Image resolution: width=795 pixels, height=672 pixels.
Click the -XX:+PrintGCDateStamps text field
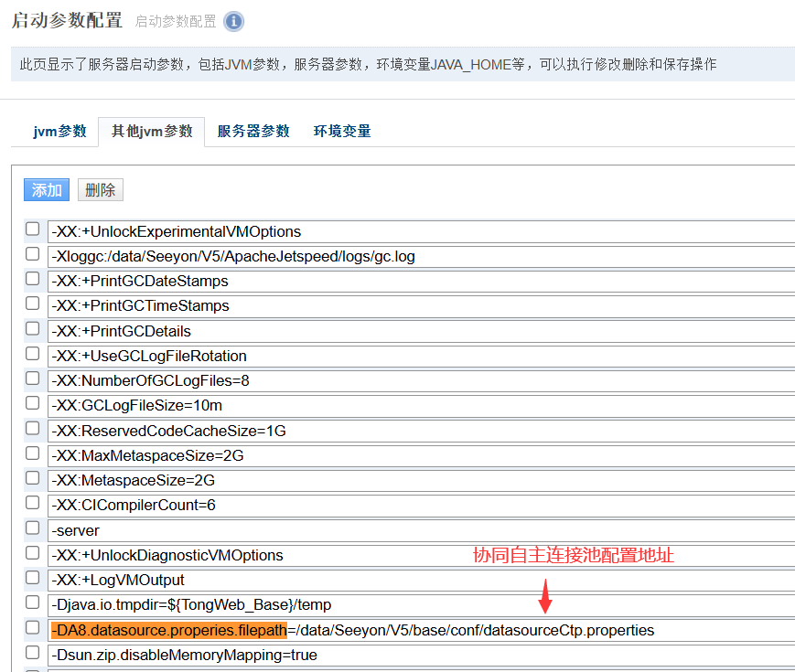click(x=422, y=282)
